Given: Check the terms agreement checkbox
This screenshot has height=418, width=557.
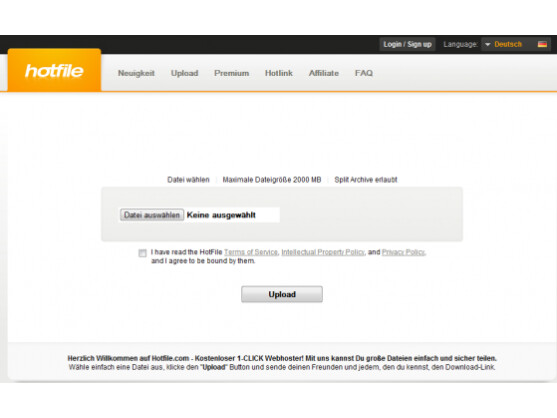Looking at the screenshot, I should point(142,253).
